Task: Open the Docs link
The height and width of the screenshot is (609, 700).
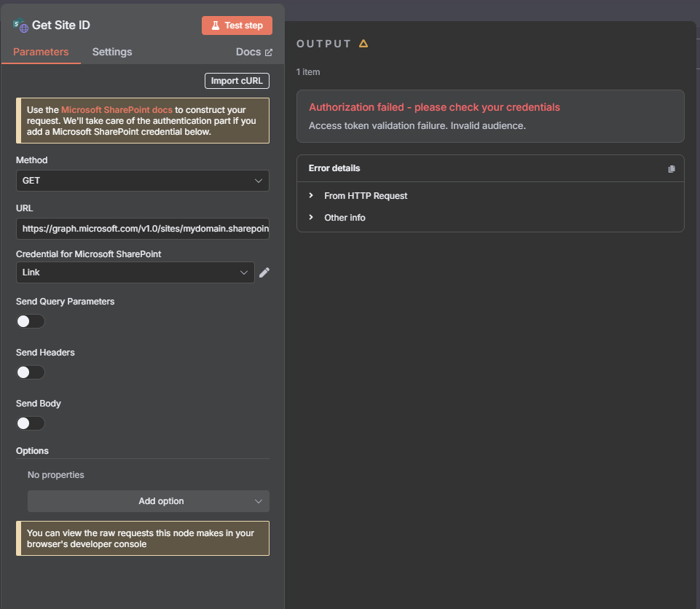Action: pyautogui.click(x=253, y=52)
